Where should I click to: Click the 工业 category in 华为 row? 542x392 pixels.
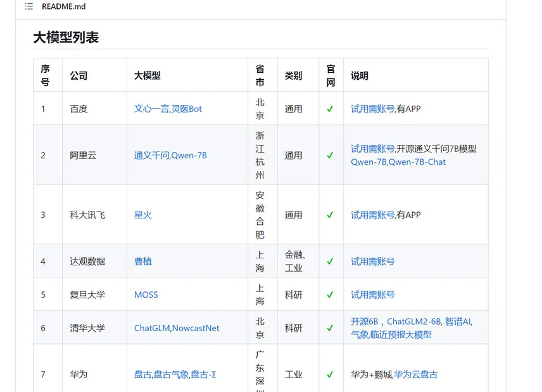pyautogui.click(x=293, y=374)
